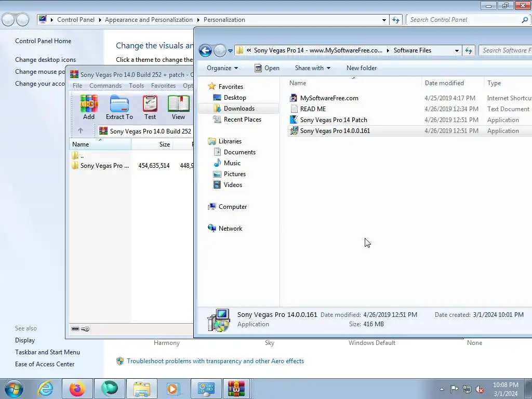The height and width of the screenshot is (399, 532).
Task: Expand breadcrumb arrow before Software Files
Action: [388, 50]
